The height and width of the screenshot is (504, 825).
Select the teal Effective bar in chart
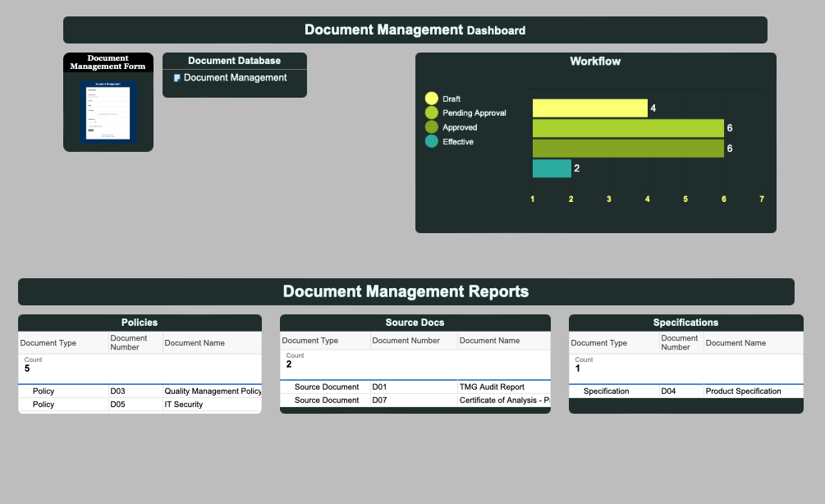coord(551,168)
